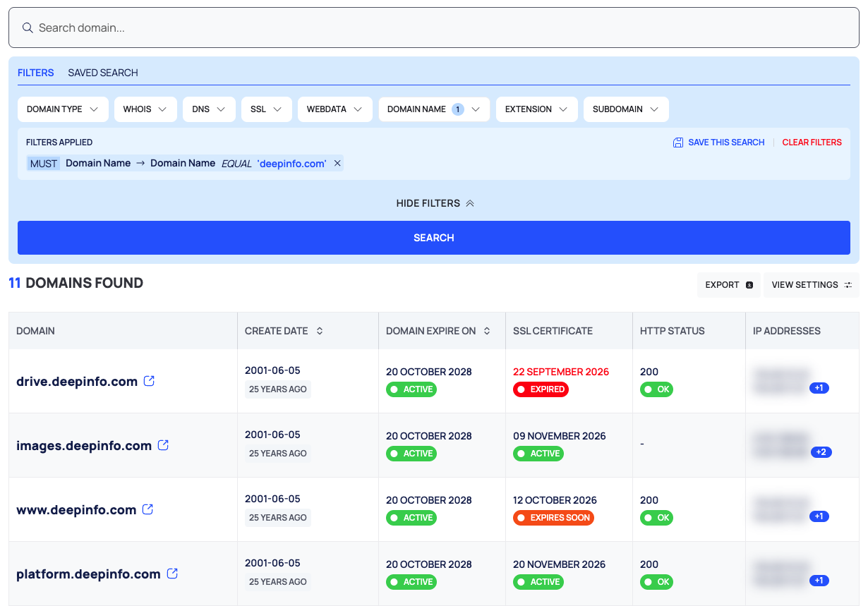Click the red EXPIRED SSL badge
Image resolution: width=868 pixels, height=606 pixels.
coord(541,389)
